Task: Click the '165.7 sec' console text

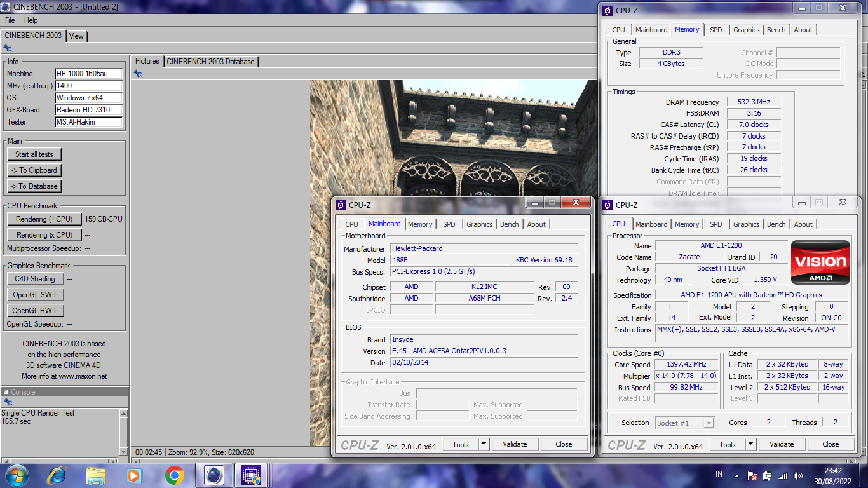Action: 16,421
